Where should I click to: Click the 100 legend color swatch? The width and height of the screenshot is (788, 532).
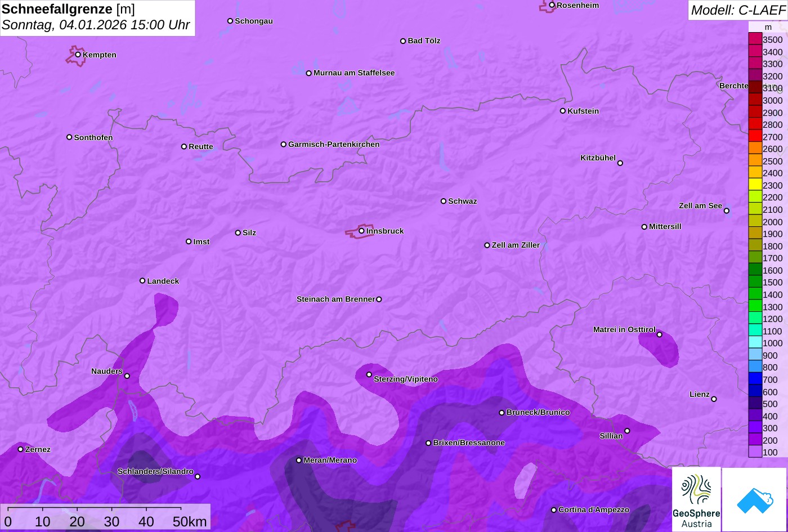point(755,451)
